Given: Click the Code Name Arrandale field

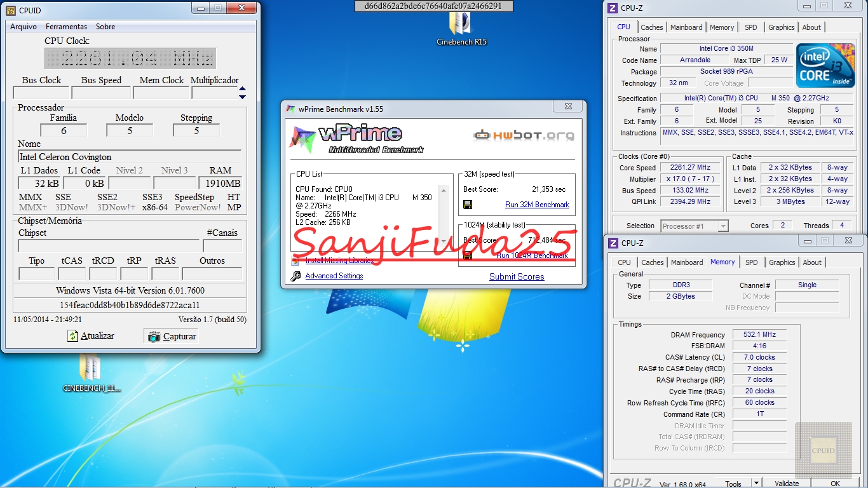Looking at the screenshot, I should pos(695,60).
